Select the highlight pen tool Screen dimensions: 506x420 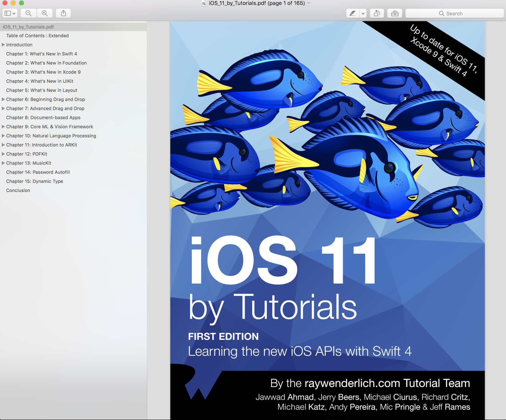353,13
